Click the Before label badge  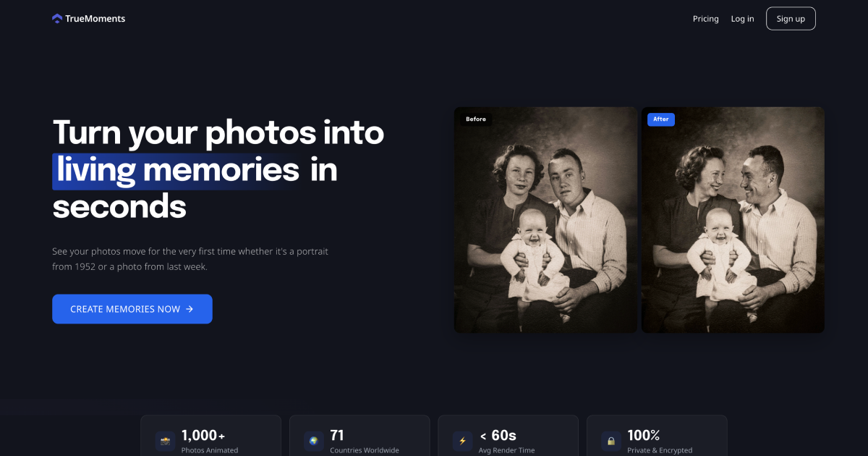pos(476,119)
